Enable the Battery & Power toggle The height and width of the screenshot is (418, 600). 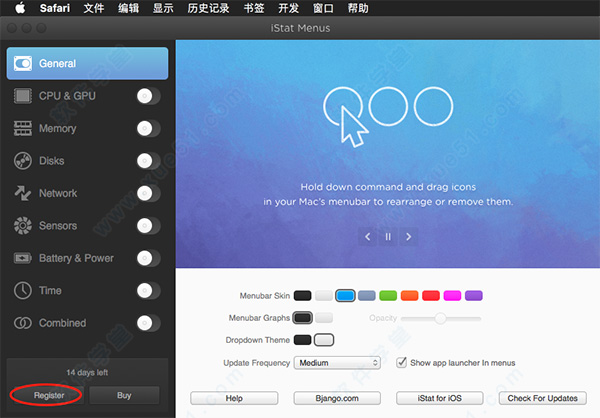[x=148, y=258]
